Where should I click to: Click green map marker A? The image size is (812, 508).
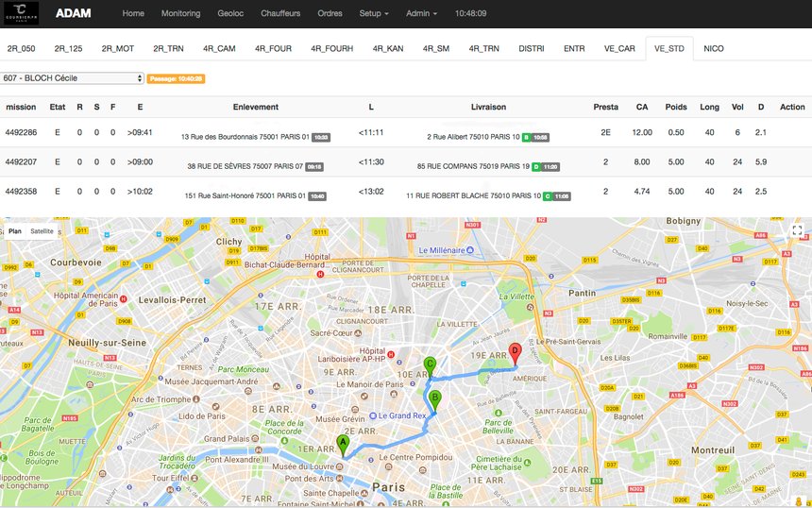pos(343,446)
